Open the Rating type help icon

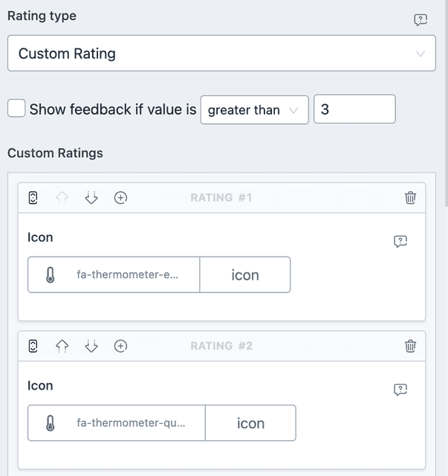click(421, 20)
